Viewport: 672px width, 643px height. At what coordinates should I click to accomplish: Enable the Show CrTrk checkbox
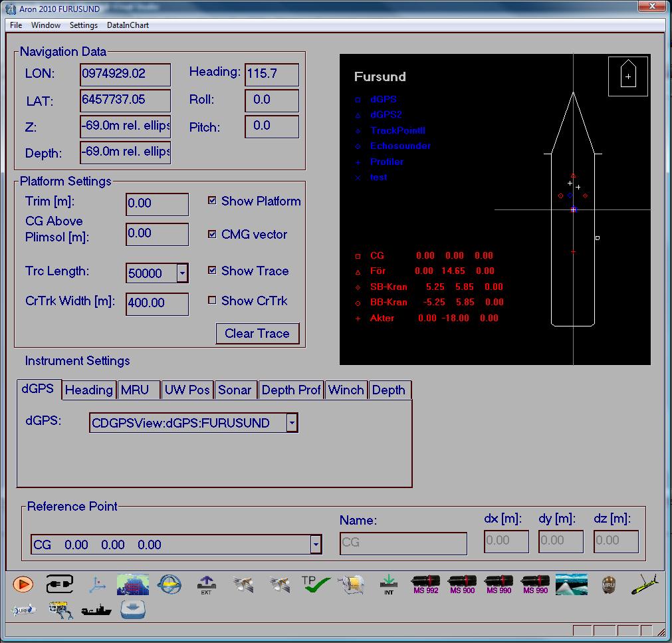click(x=212, y=300)
